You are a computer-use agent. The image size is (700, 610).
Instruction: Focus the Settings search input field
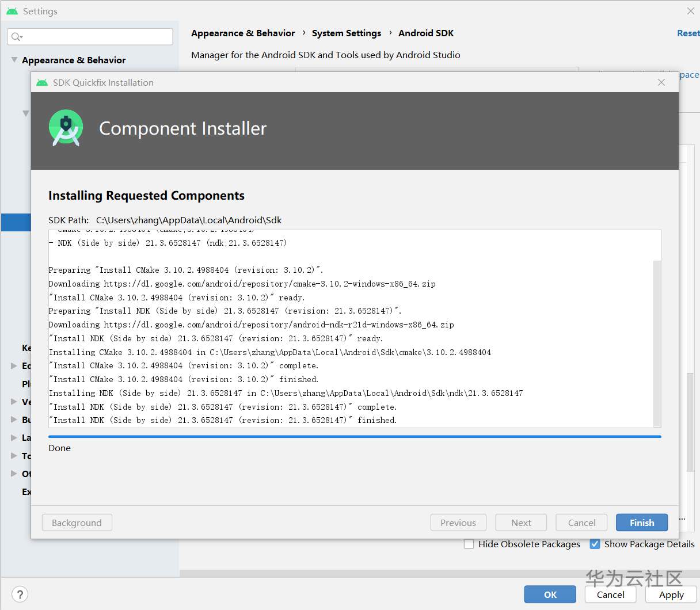[x=90, y=37]
